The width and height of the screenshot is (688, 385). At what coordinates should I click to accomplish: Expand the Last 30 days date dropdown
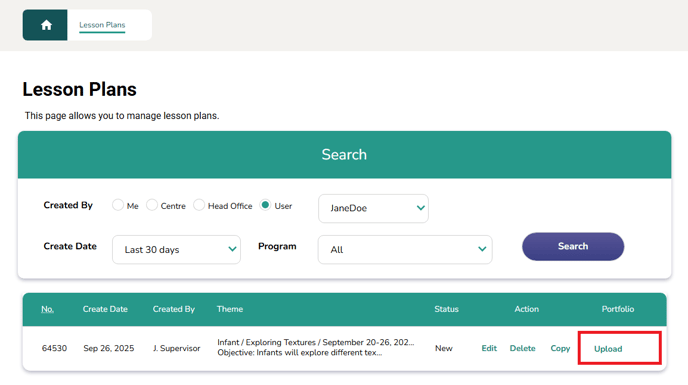click(176, 249)
